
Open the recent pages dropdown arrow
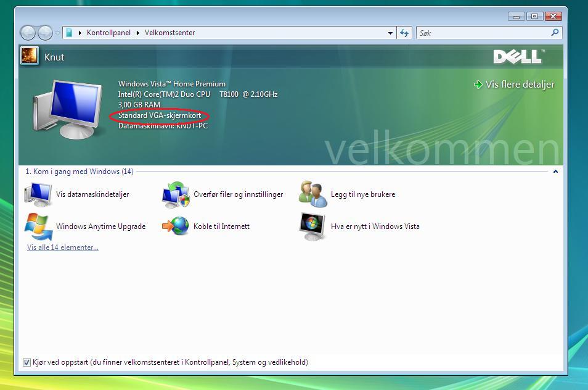tap(57, 33)
